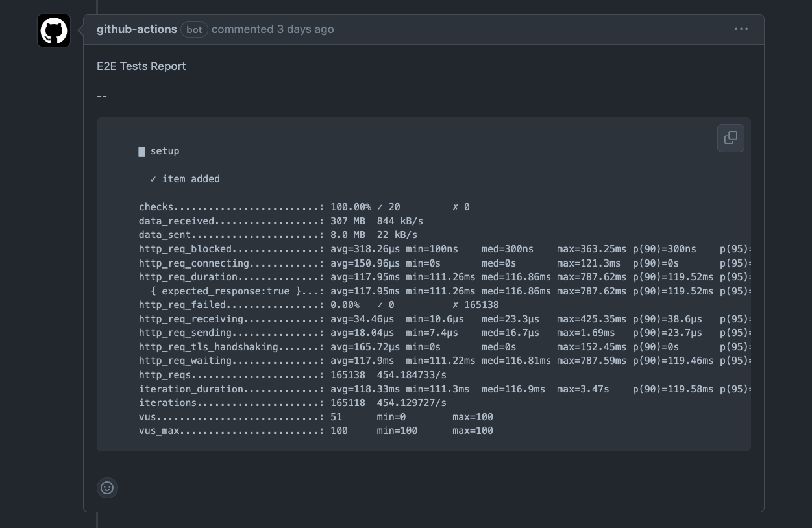Select the http_req_receiving metrics row

(x=445, y=319)
